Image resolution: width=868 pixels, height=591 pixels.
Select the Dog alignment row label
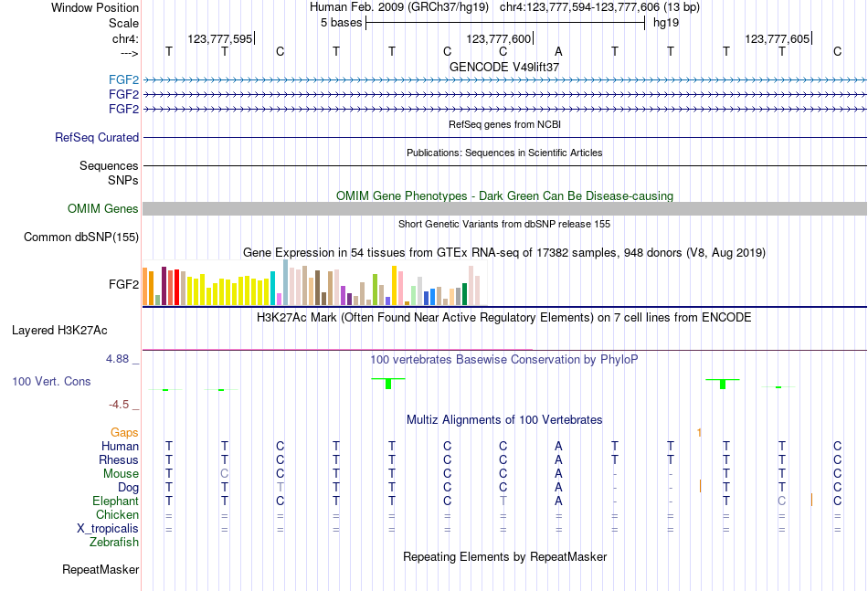pos(128,488)
